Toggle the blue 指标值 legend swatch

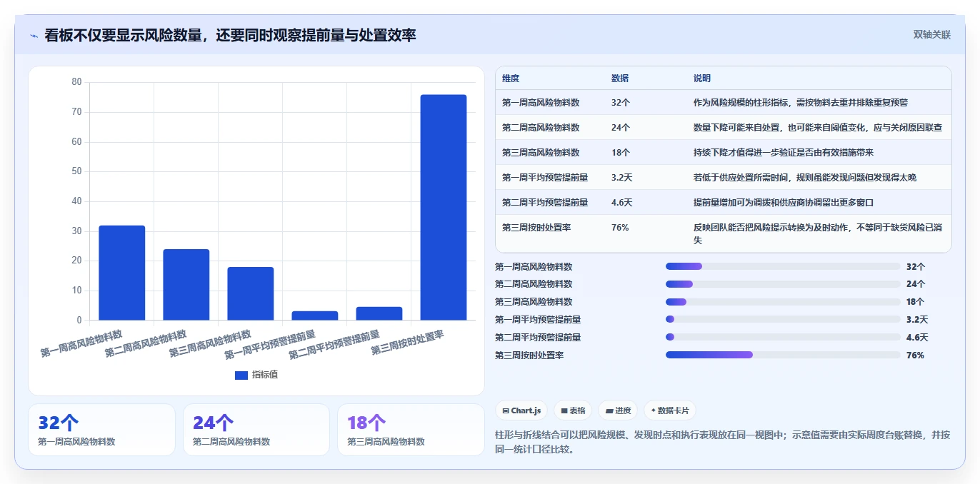[x=241, y=375]
